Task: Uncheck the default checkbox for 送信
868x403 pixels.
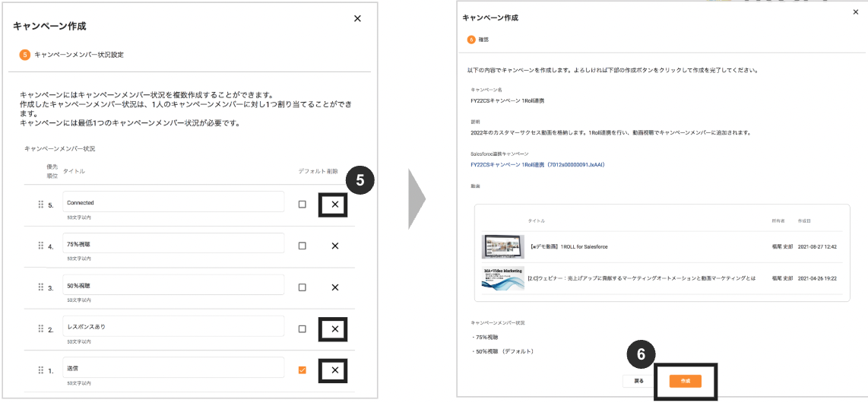Action: tap(303, 370)
